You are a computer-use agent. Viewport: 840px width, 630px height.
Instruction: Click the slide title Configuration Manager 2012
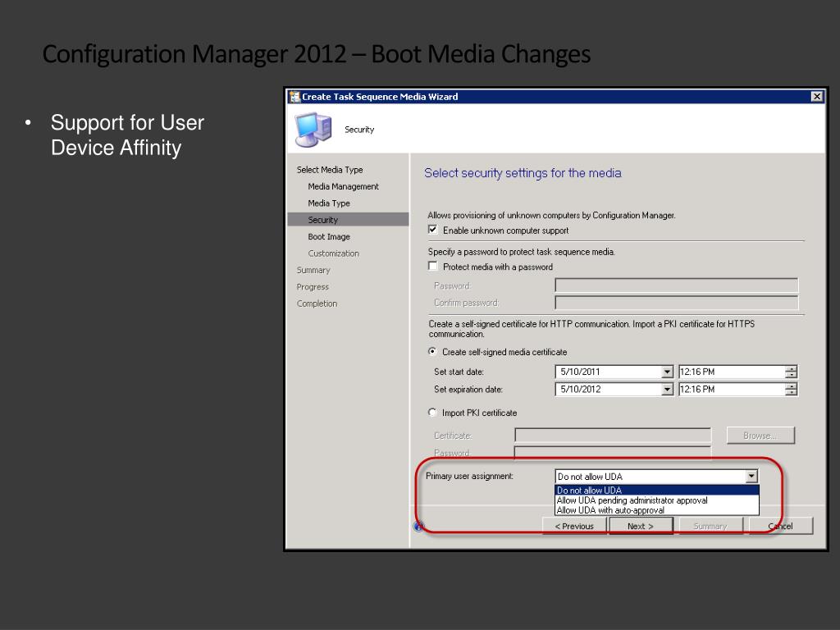coord(317,54)
